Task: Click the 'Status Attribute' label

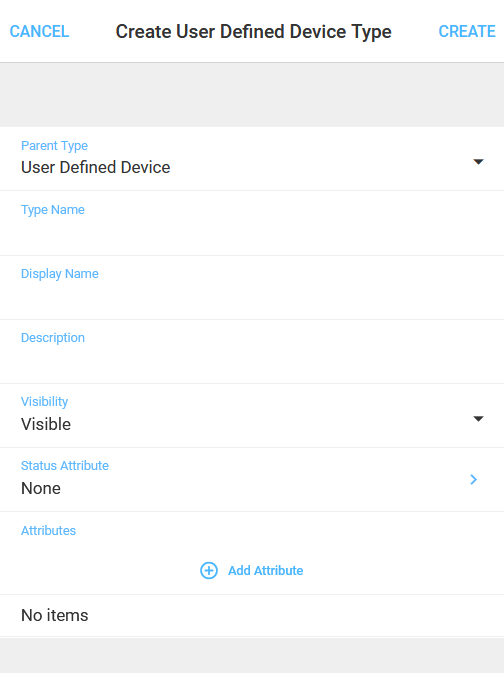Action: [x=65, y=466]
